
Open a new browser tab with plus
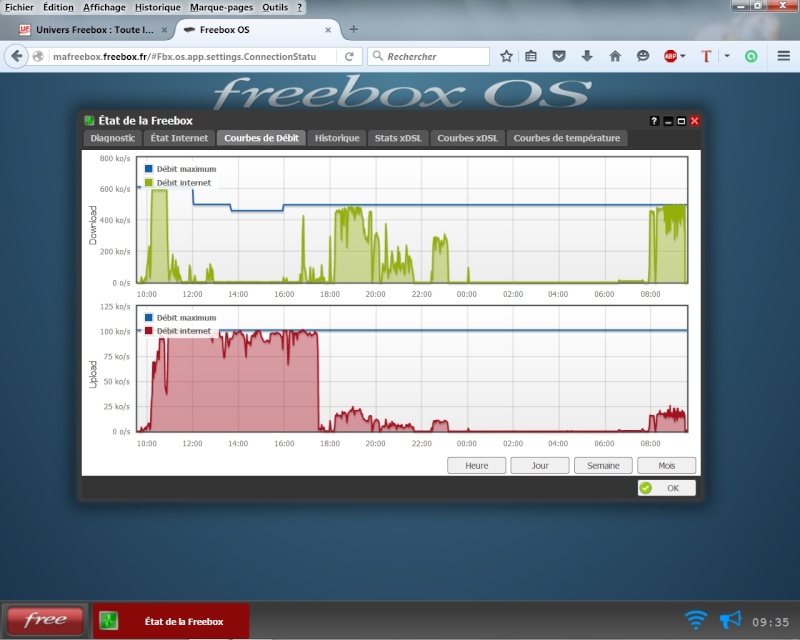coord(354,30)
